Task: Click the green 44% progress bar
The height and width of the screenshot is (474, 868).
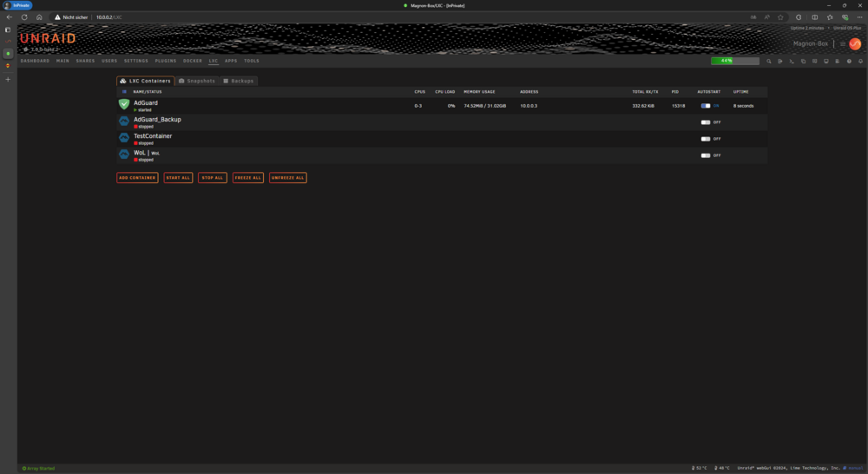Action: [734, 61]
